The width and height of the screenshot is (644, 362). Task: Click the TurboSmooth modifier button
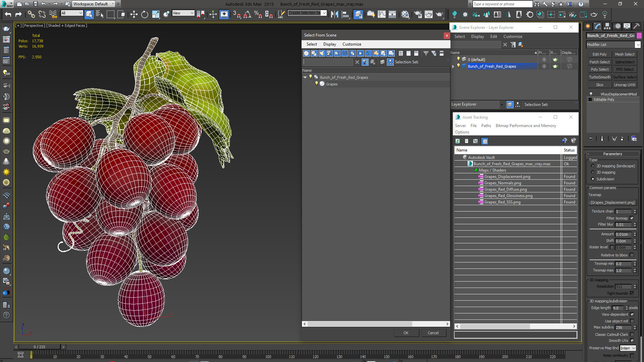point(599,77)
